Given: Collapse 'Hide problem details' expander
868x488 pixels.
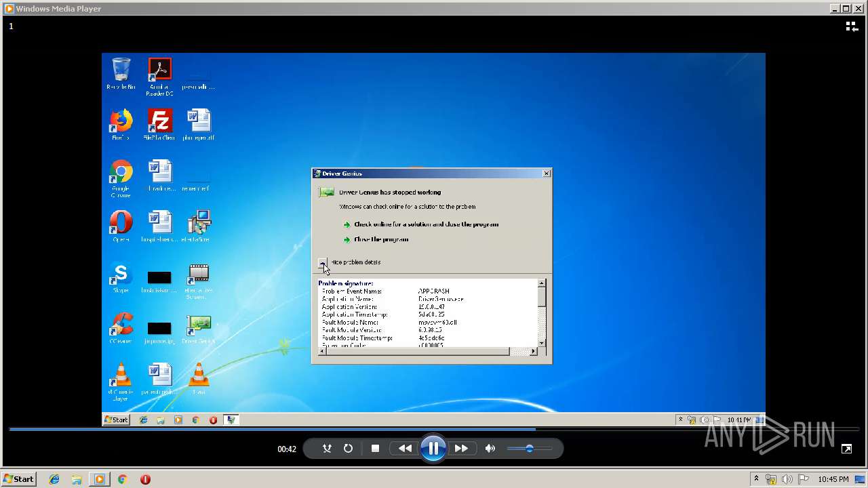Looking at the screenshot, I should 323,262.
